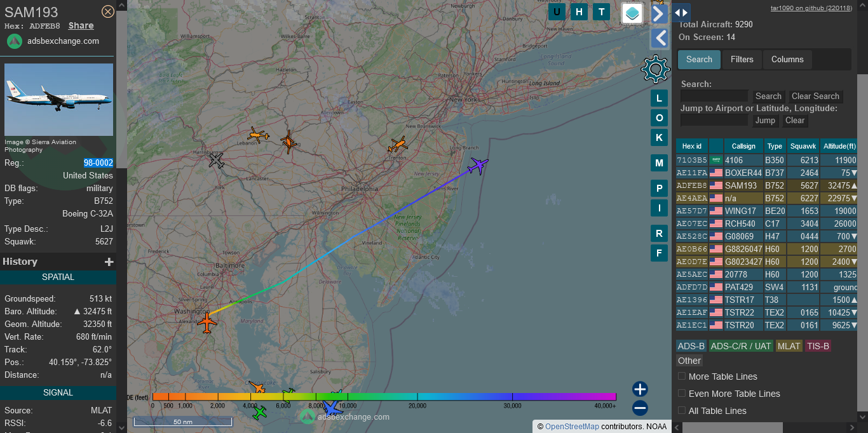This screenshot has width=868, height=433.
Task: Open the Share link for SAM193
Action: pos(81,26)
